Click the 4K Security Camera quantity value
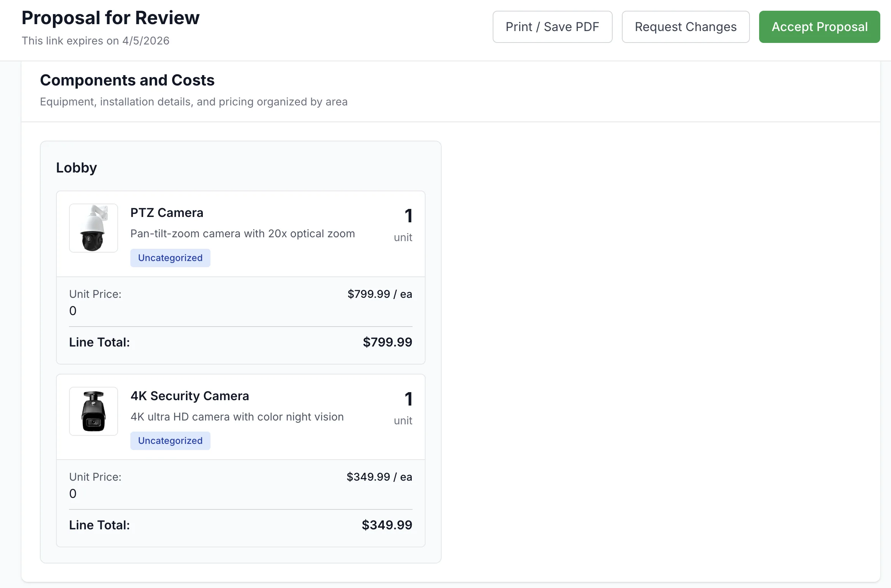This screenshot has height=588, width=891. [408, 399]
